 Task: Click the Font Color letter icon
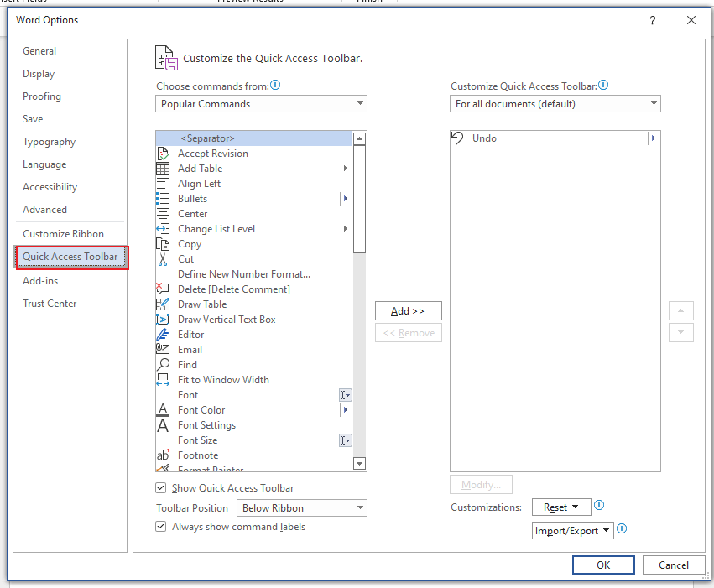click(163, 410)
